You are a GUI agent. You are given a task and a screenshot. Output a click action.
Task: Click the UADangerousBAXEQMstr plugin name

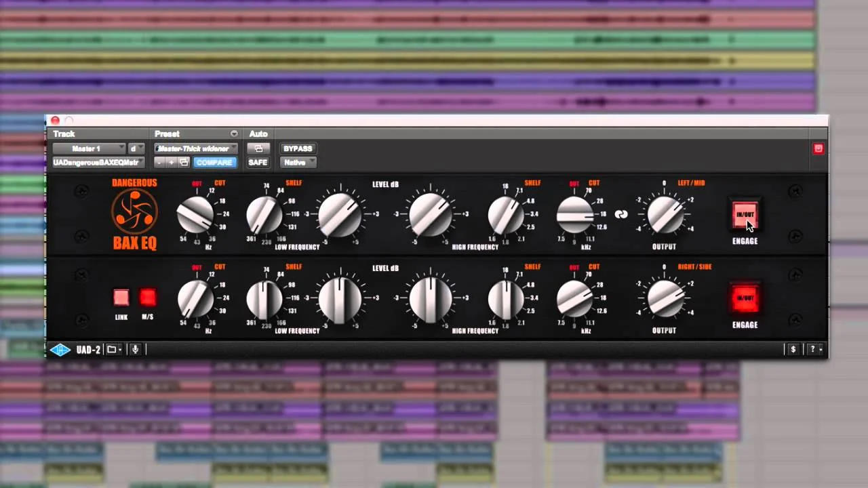[x=98, y=162]
